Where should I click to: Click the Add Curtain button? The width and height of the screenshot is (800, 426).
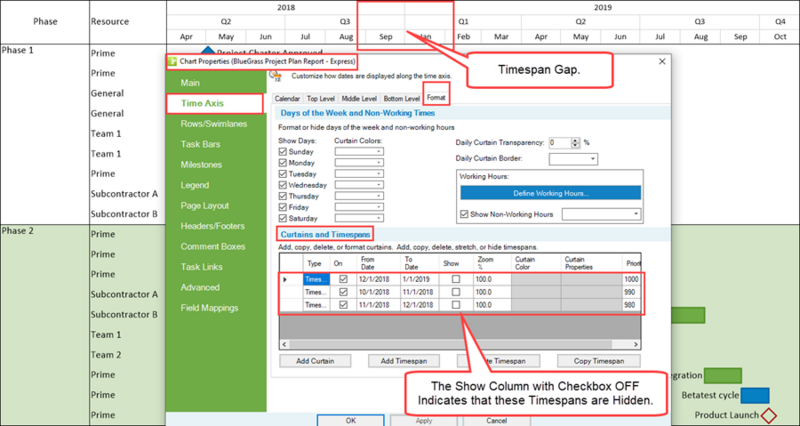[x=315, y=361]
